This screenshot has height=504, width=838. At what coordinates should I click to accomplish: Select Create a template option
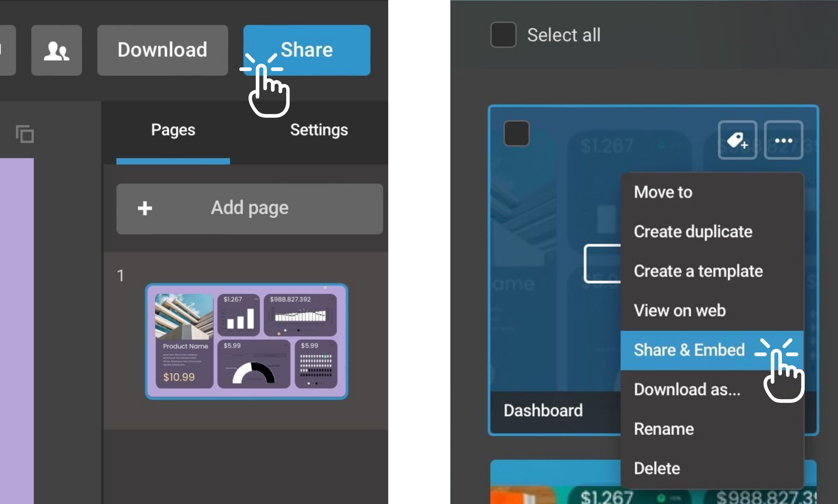coord(698,271)
